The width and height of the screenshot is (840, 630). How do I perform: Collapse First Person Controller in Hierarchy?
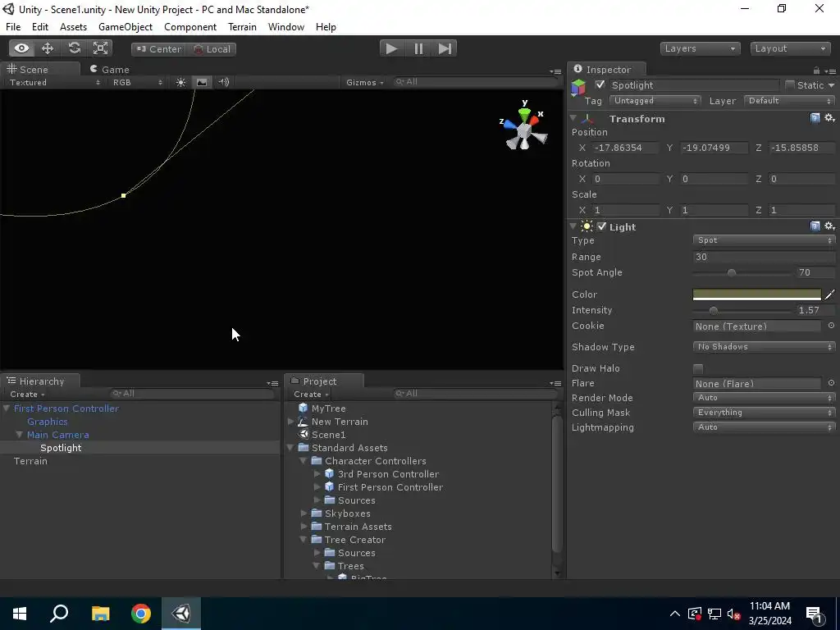click(x=7, y=409)
